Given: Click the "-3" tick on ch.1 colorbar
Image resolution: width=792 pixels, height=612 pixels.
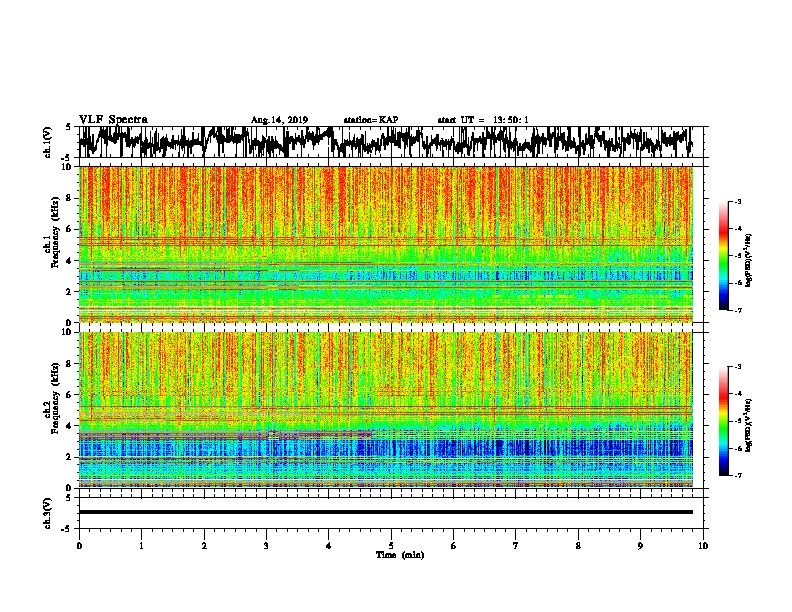Looking at the screenshot, I should [737, 202].
